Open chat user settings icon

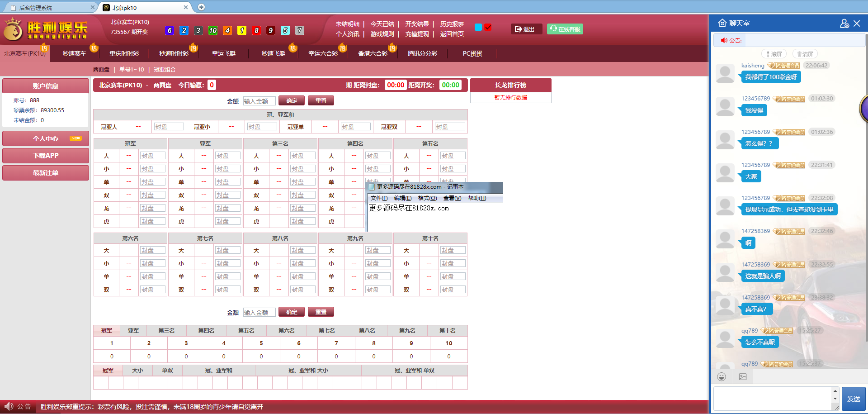point(844,24)
